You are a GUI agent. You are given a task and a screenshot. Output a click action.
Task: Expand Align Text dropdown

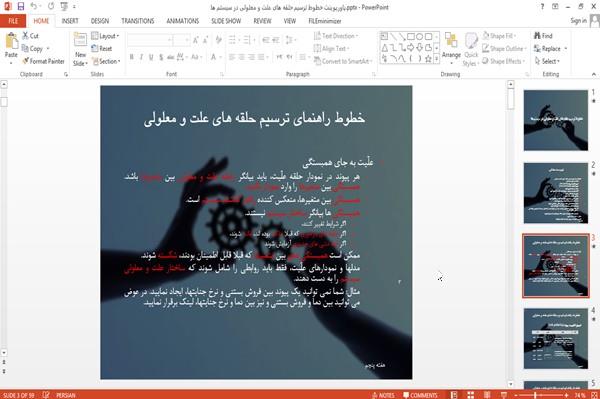coord(331,49)
